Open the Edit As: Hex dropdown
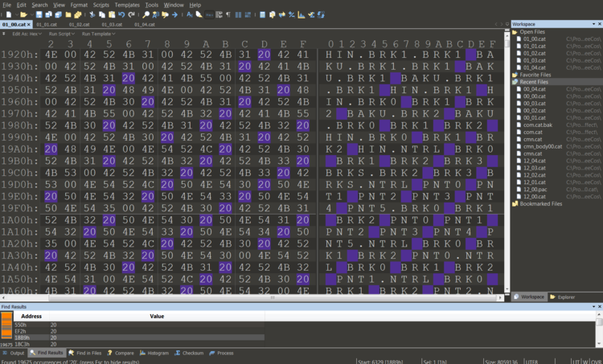Viewport: 603px width, 364px height. (x=27, y=34)
